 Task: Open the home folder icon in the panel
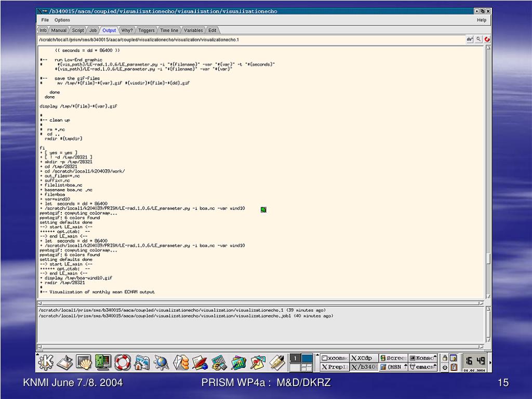coord(142,362)
